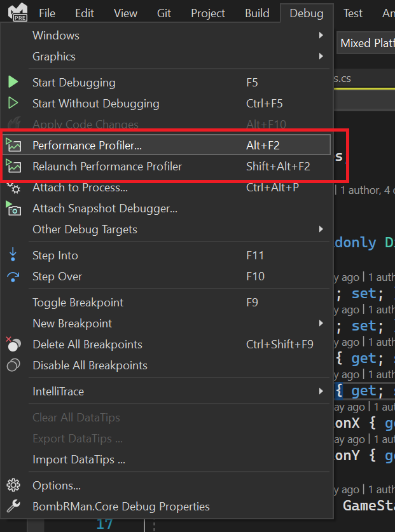This screenshot has width=395, height=532.
Task: Click the wrench icon beside Debug Properties
Action: [13, 507]
